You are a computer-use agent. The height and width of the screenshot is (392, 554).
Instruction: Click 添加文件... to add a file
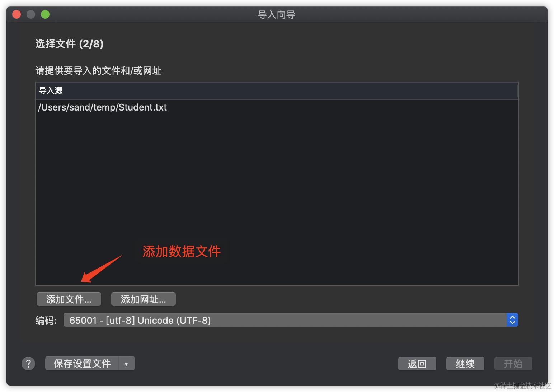tap(69, 299)
